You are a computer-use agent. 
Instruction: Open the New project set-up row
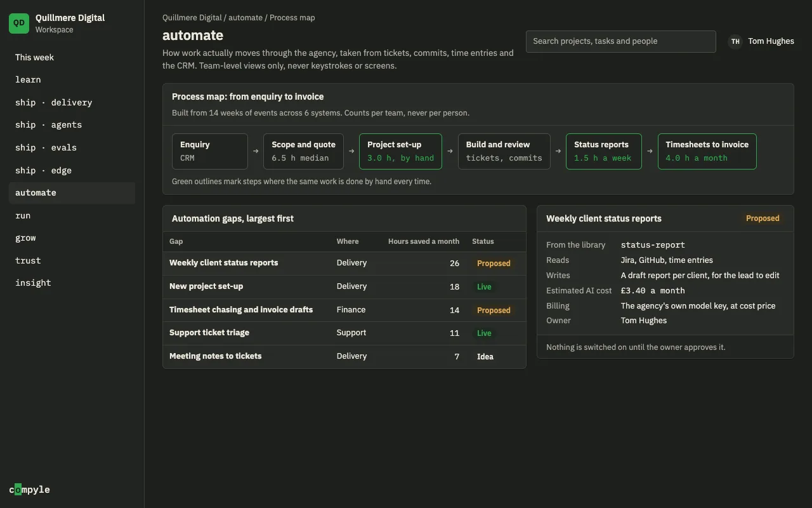[x=344, y=286]
